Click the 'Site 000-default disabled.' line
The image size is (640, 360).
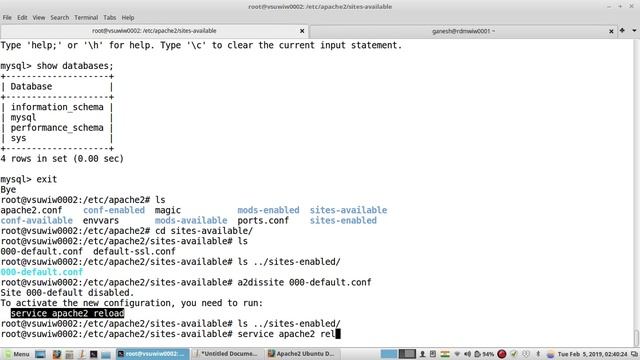[67, 293]
